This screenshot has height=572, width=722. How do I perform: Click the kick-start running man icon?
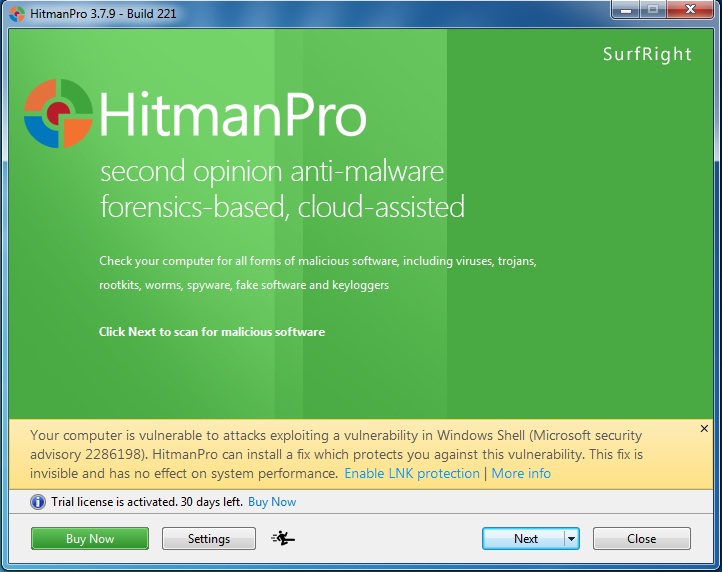(283, 538)
